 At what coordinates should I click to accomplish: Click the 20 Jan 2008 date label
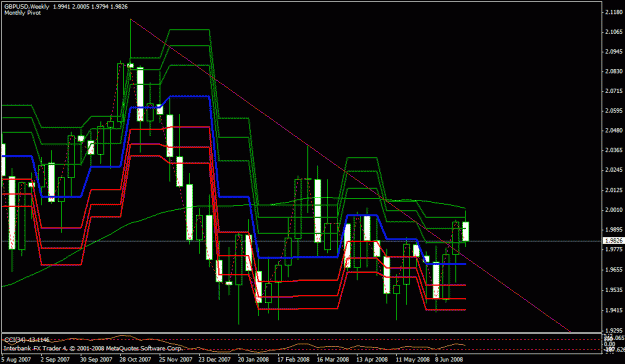click(253, 359)
